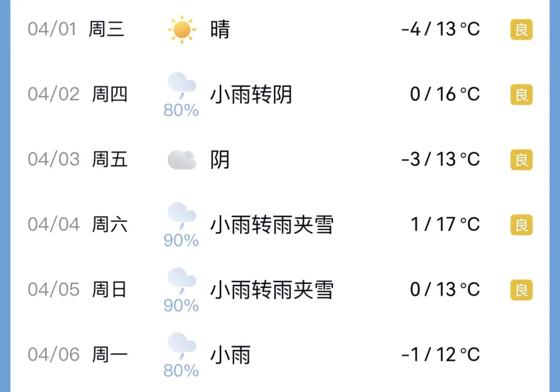Click the 晴 weather description
This screenshot has width=560, height=392.
pos(220,30)
